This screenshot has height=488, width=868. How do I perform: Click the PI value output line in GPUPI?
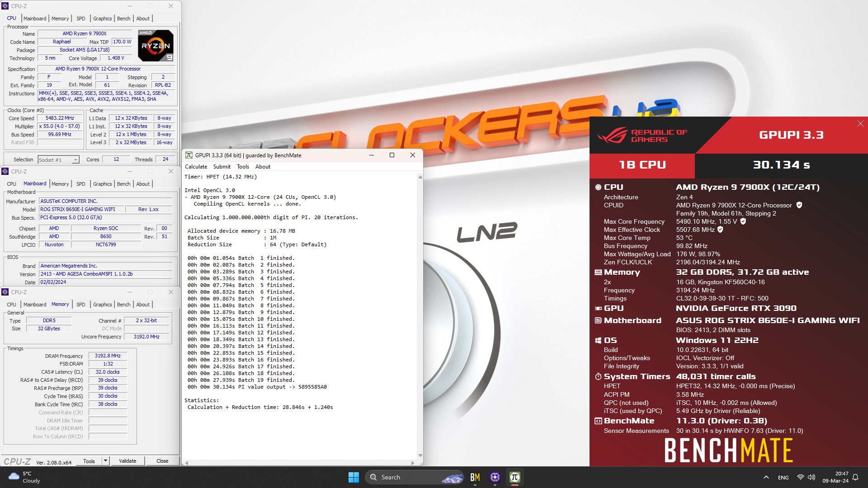(x=257, y=387)
